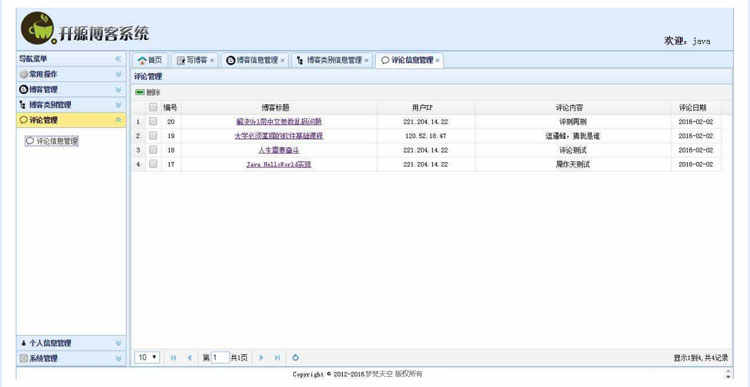Click the coffee cup logo of the blog system
Image resolution: width=750 pixels, height=387 pixels.
click(x=38, y=29)
